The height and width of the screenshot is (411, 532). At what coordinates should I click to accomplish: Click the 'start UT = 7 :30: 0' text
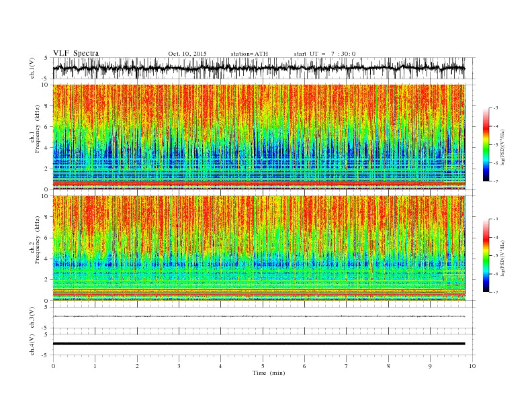tap(324, 54)
